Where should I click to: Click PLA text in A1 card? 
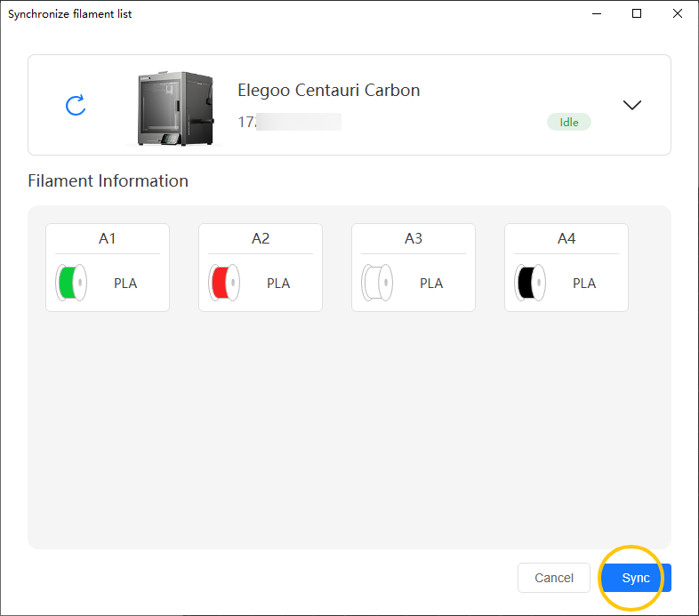pos(125,284)
